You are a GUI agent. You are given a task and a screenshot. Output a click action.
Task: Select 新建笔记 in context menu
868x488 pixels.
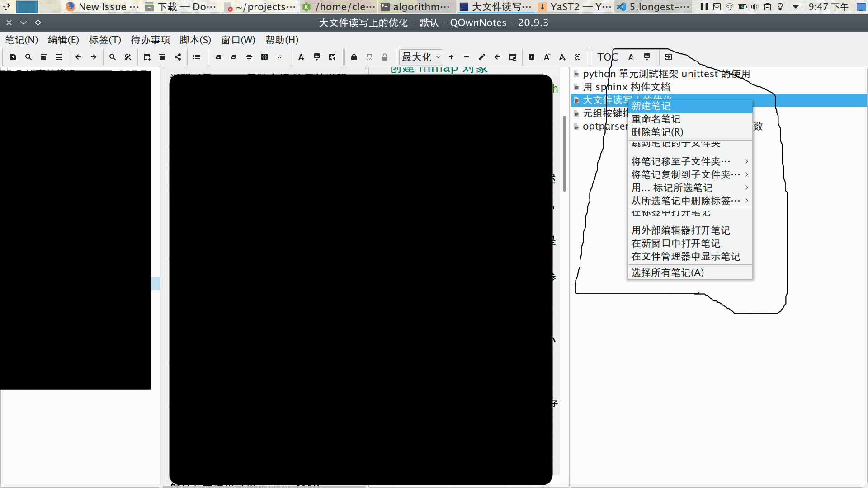tap(690, 106)
